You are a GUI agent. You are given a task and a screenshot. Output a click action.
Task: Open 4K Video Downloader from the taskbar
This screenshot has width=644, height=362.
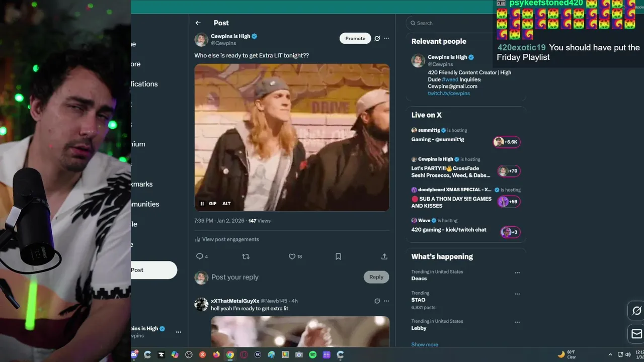(x=258, y=354)
